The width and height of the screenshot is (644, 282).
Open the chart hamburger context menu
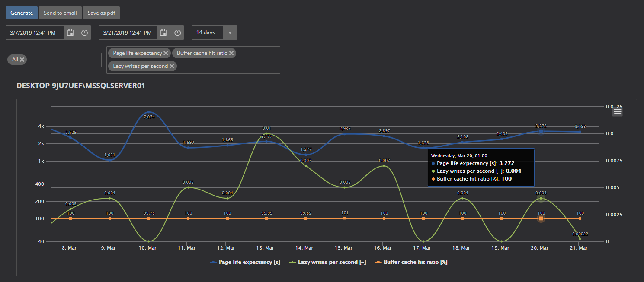[617, 112]
